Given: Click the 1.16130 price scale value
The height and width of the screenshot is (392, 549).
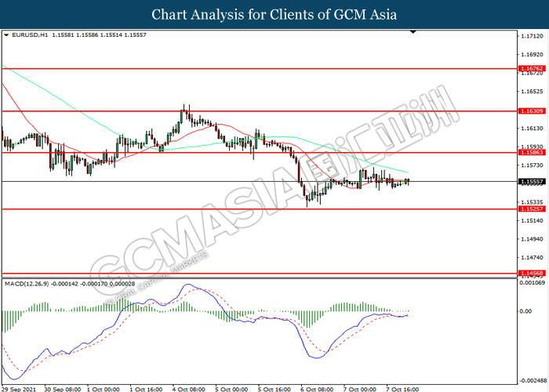Looking at the screenshot, I should tap(532, 129).
